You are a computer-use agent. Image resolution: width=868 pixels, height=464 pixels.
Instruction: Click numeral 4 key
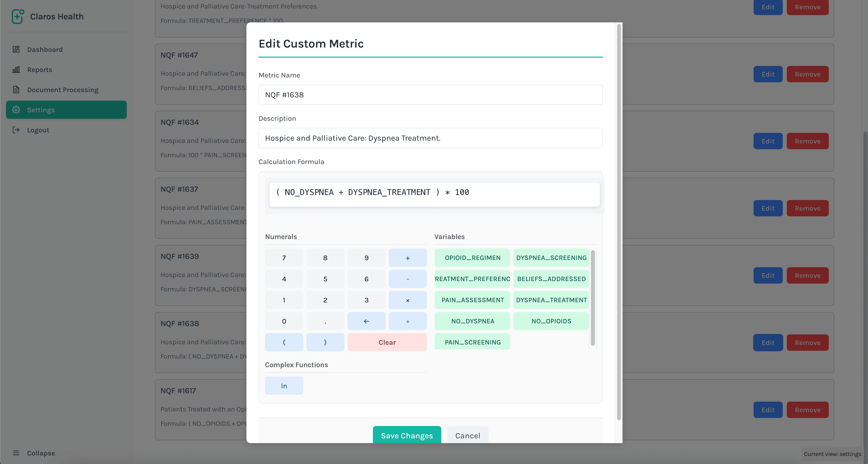click(284, 279)
